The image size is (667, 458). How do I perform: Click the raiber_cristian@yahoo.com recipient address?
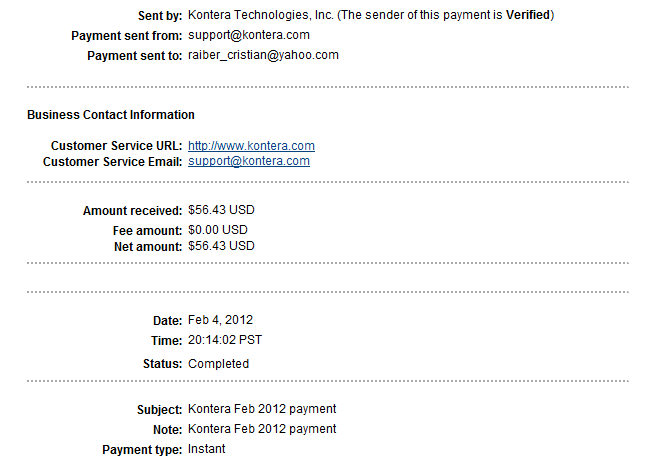[263, 55]
